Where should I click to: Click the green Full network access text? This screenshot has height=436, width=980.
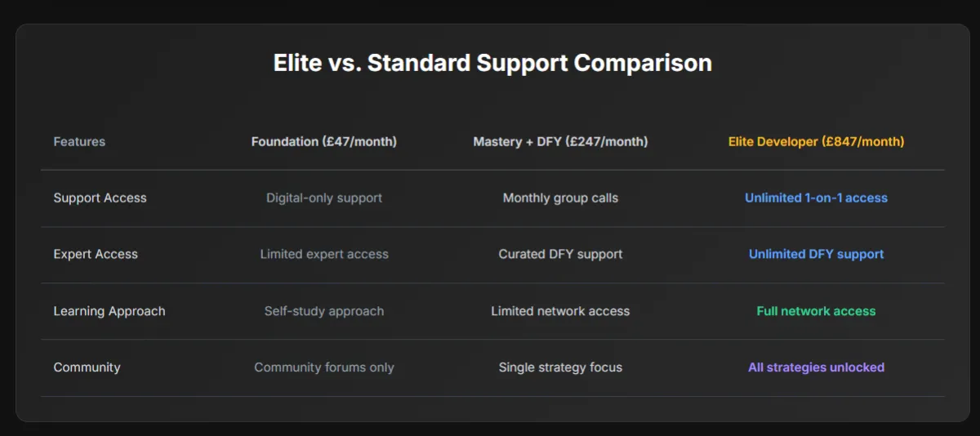click(816, 311)
